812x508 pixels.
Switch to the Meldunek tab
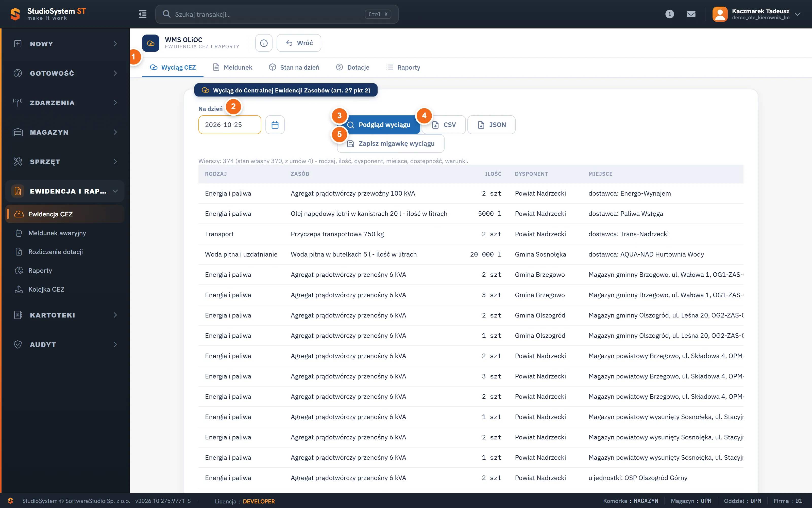pyautogui.click(x=232, y=67)
